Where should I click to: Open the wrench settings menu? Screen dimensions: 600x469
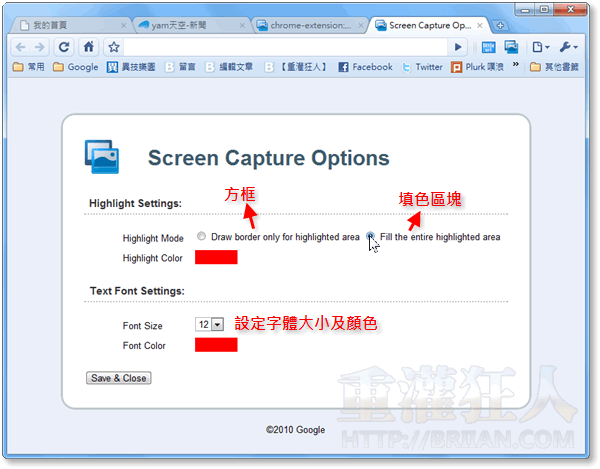[571, 47]
